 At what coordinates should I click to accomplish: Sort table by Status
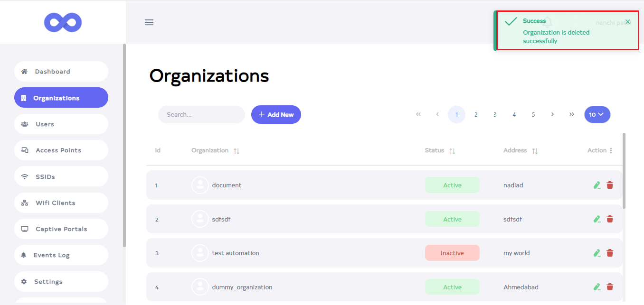[x=452, y=151]
